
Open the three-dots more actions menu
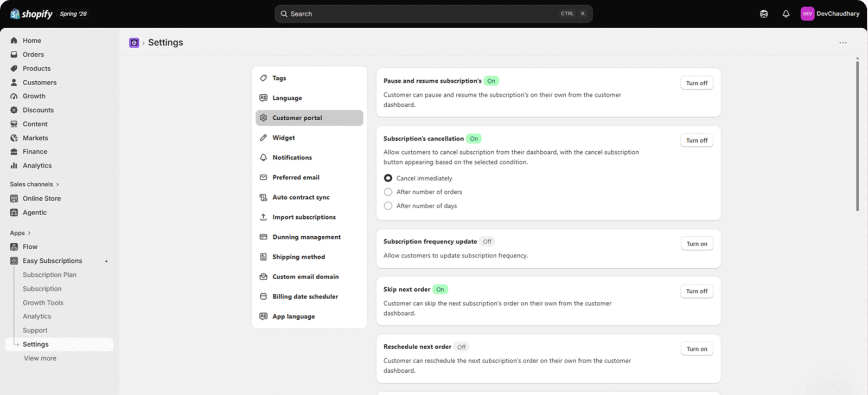click(843, 43)
